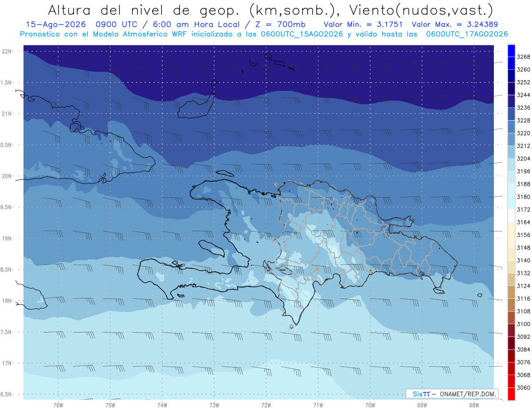Select the color swatch between 3268 and 3260
This screenshot has width=532, height=411.
click(511, 63)
